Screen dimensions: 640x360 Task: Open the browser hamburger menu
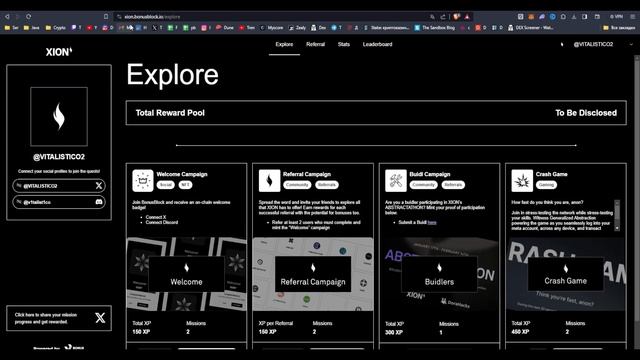point(632,17)
